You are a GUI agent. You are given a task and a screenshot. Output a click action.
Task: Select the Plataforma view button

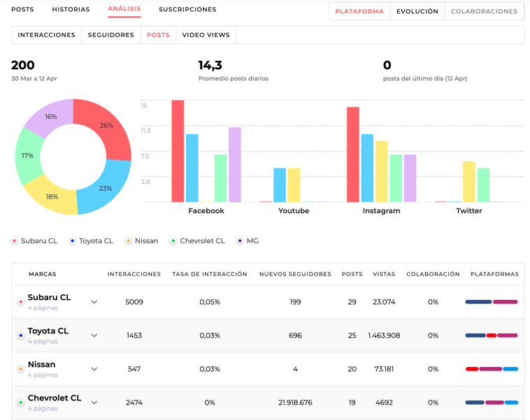(359, 11)
